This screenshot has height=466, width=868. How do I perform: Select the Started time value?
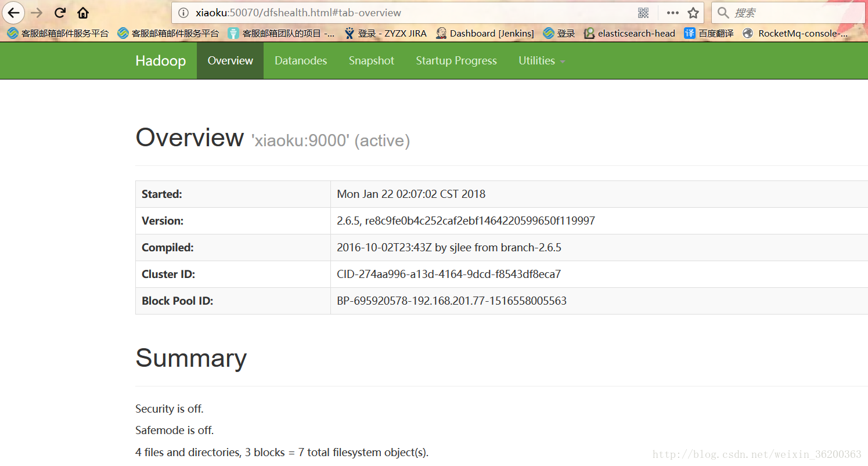click(411, 194)
